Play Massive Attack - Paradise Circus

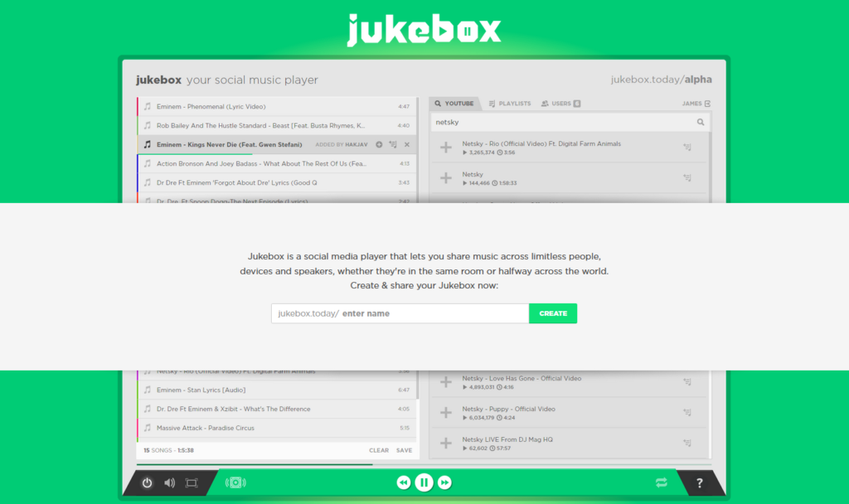277,428
